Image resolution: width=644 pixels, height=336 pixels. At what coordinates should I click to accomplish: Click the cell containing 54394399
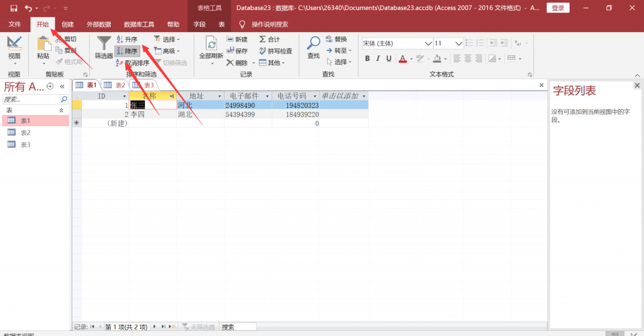248,114
